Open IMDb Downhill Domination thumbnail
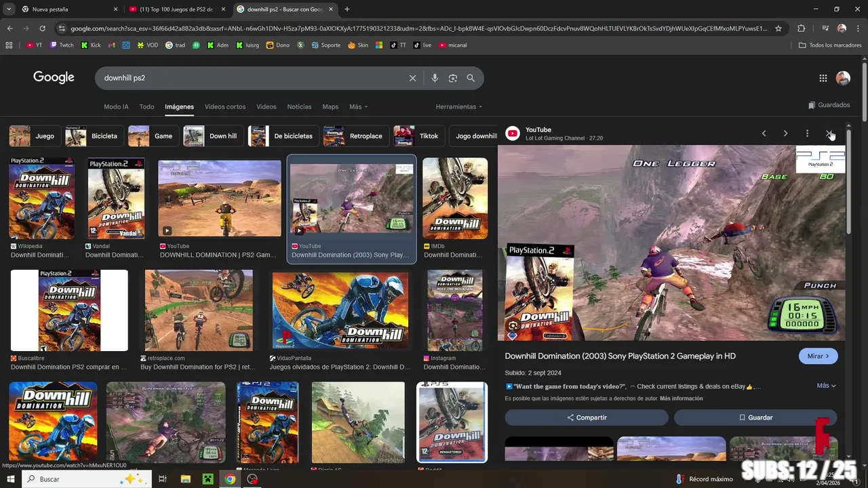Viewport: 868px width, 488px height. [455, 198]
